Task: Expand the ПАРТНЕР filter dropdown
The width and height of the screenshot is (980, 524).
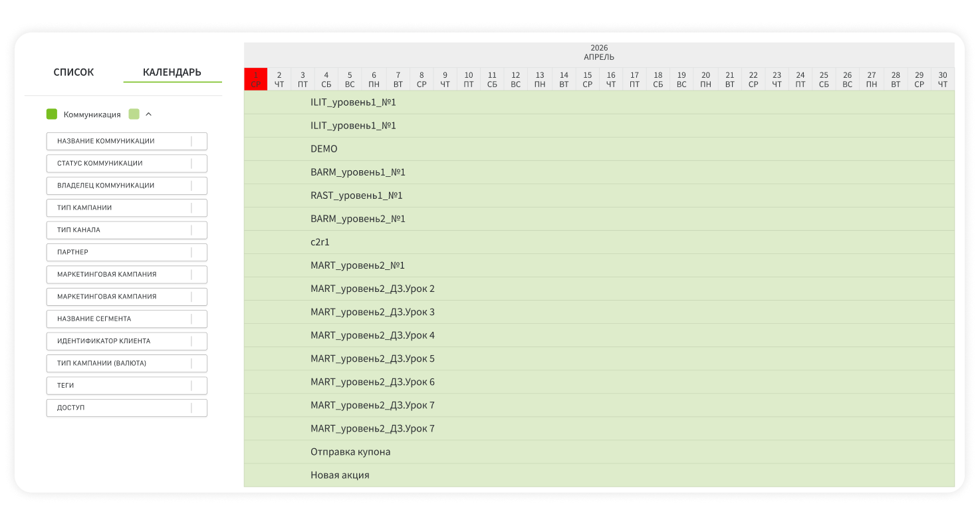Action: (x=126, y=253)
